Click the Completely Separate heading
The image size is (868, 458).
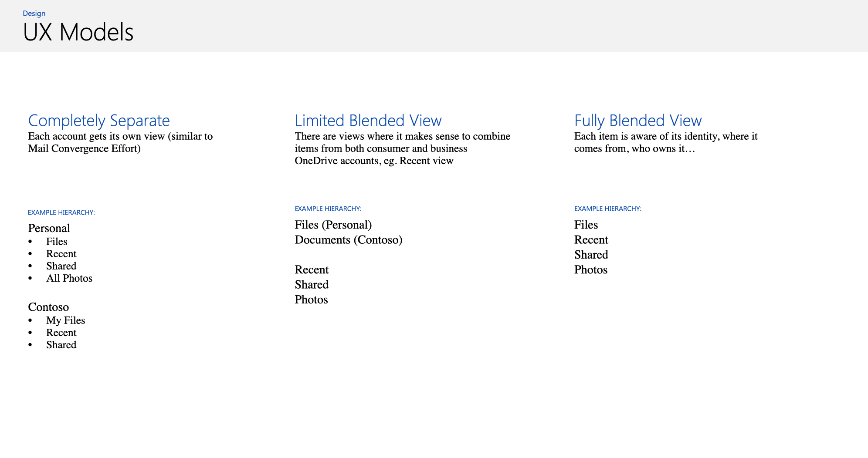pos(99,121)
